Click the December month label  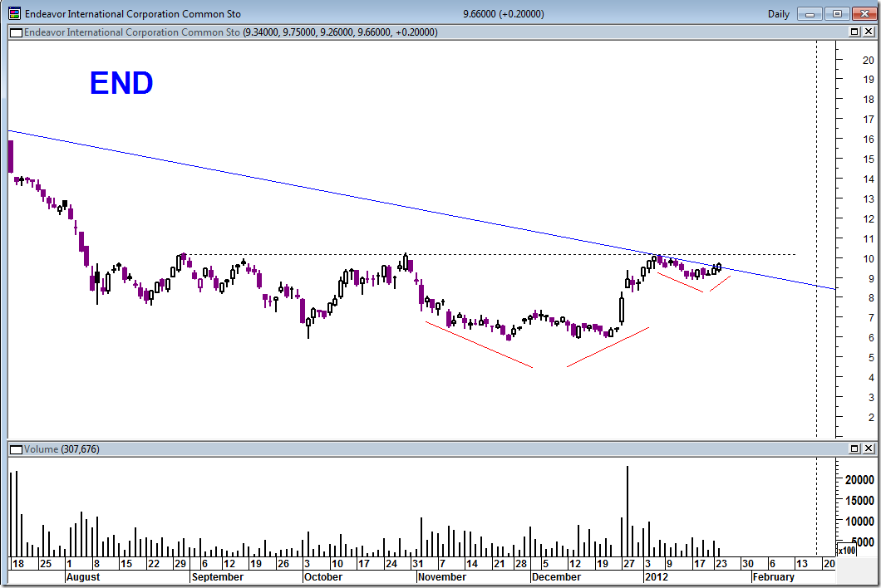(556, 576)
